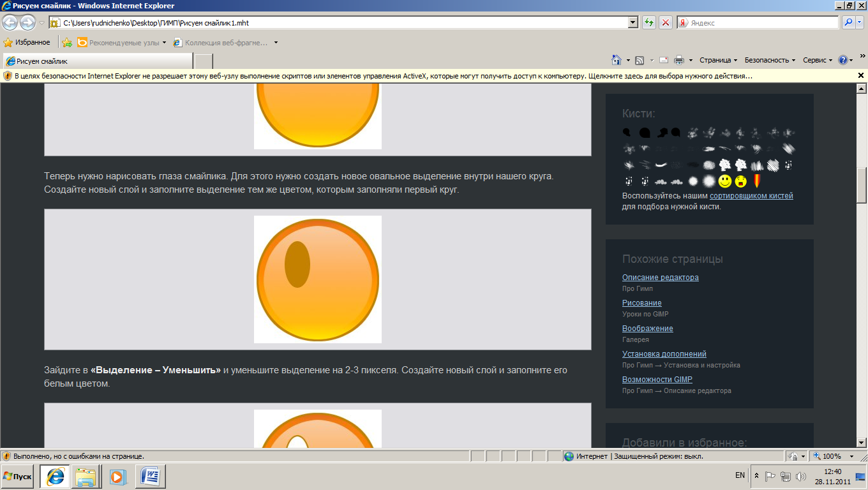Click the Action Center flag tray icon
Screen dimensions: 868x490
click(x=770, y=477)
